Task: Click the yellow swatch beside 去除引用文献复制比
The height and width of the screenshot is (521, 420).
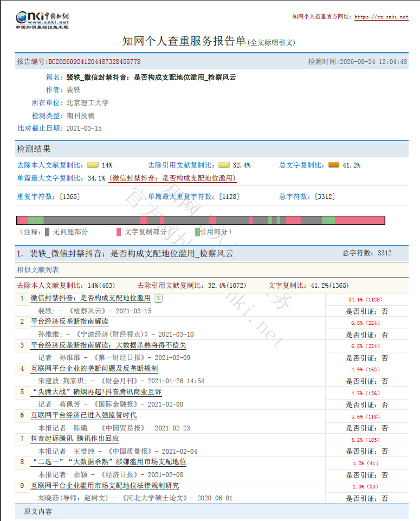Action: click(224, 165)
